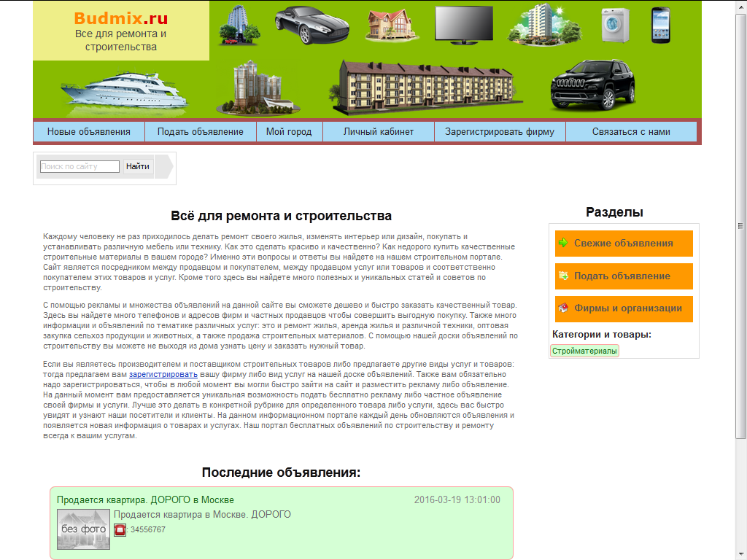Open Личный кабинет menu item
The image size is (747, 560).
(379, 132)
